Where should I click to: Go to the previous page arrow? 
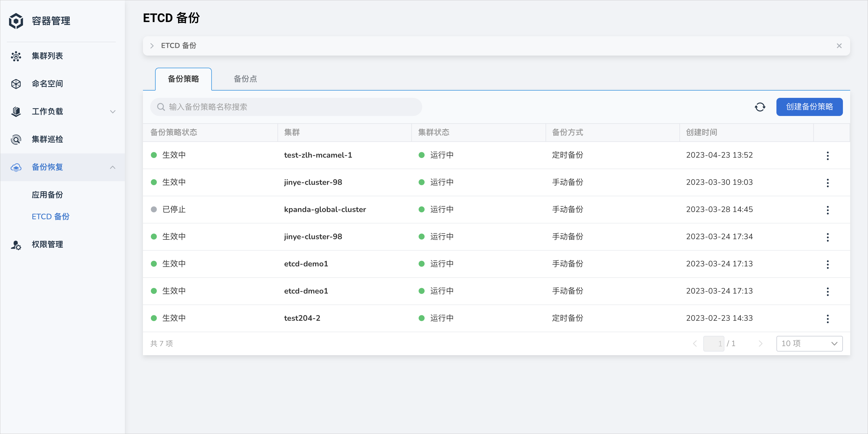tap(695, 343)
